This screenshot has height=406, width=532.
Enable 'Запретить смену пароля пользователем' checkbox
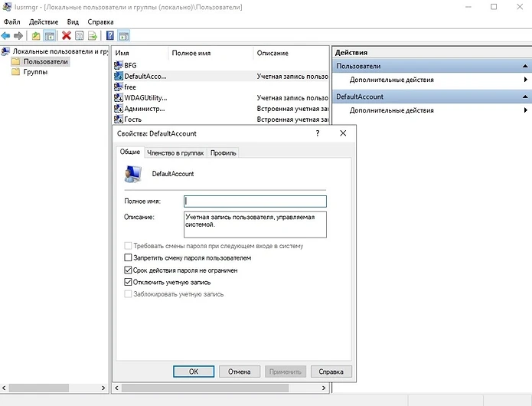[x=128, y=258]
